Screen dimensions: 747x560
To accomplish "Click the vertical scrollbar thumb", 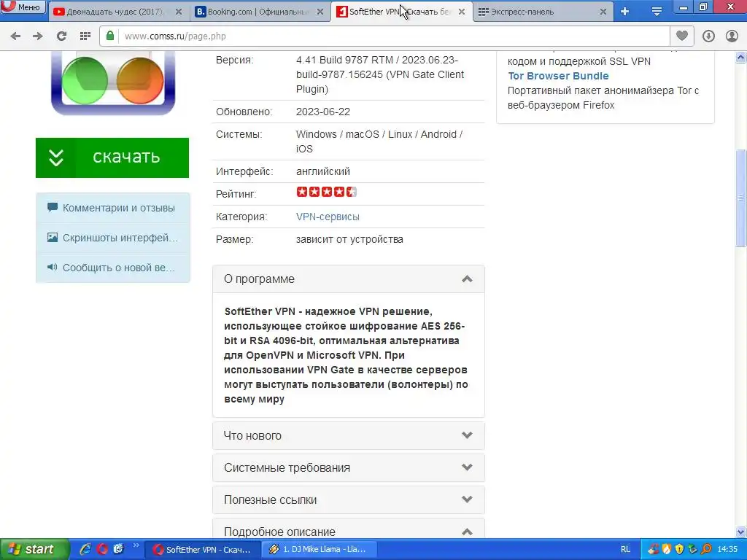I will pyautogui.click(x=741, y=198).
